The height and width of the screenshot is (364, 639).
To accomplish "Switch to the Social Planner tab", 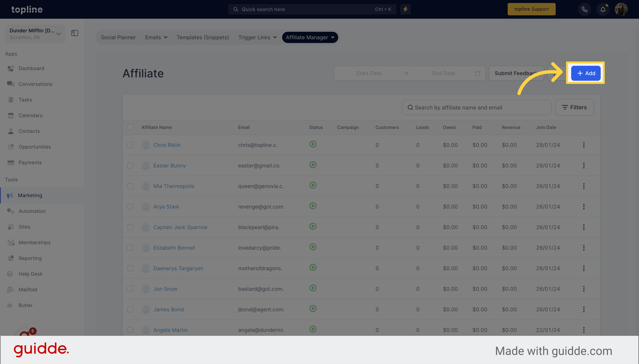I will [x=118, y=38].
